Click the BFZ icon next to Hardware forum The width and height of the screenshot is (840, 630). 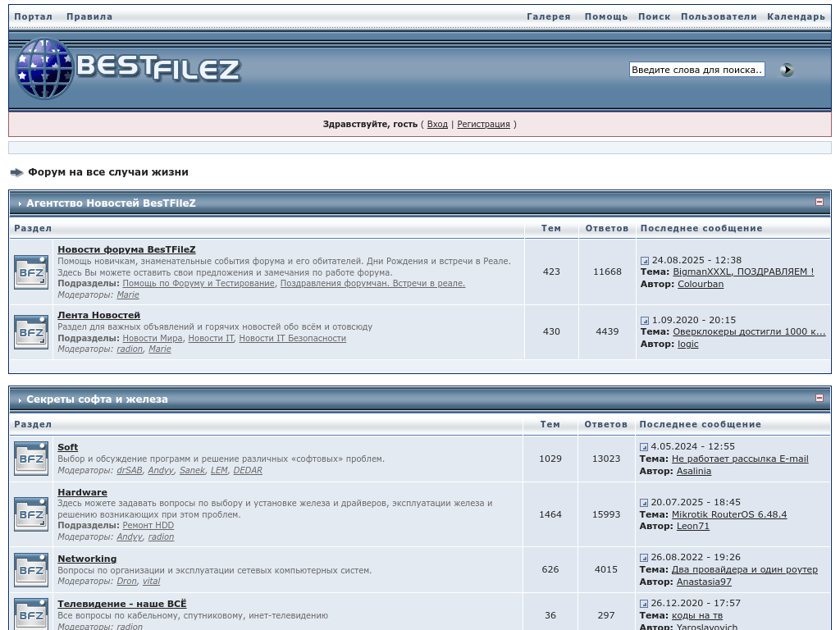31,514
